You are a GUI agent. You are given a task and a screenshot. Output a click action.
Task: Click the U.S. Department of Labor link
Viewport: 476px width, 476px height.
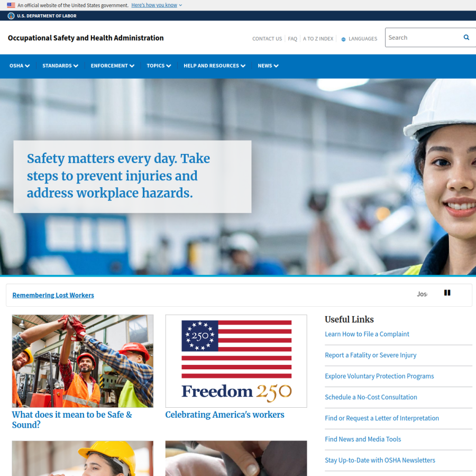click(47, 16)
